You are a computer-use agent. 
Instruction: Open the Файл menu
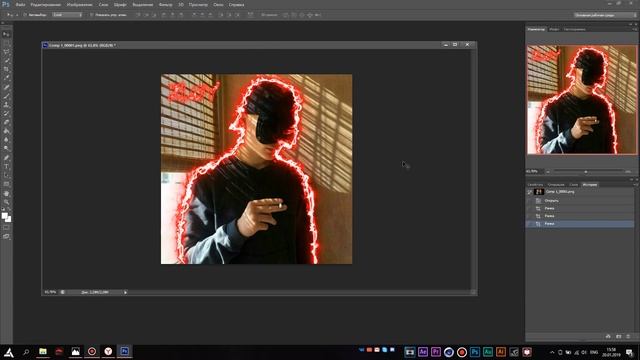coord(20,4)
